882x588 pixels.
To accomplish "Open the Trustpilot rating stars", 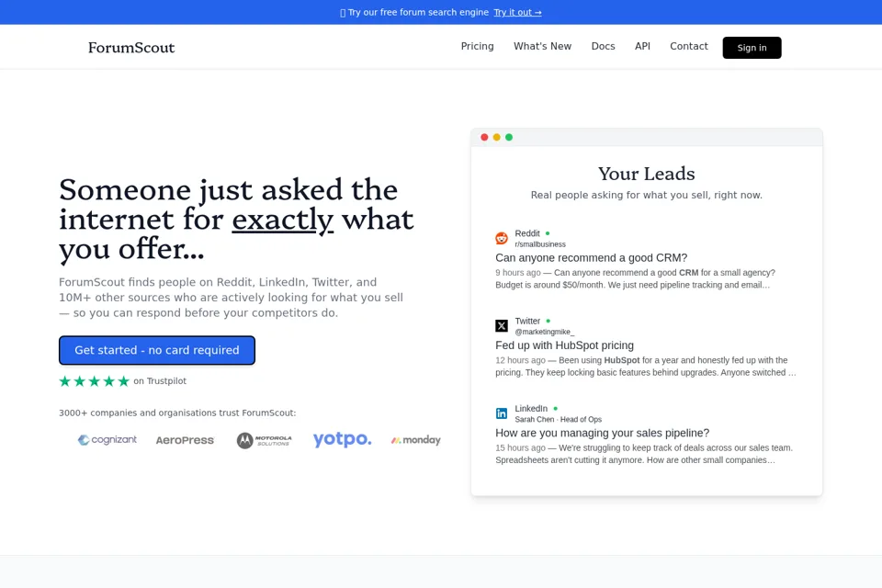I will (95, 381).
